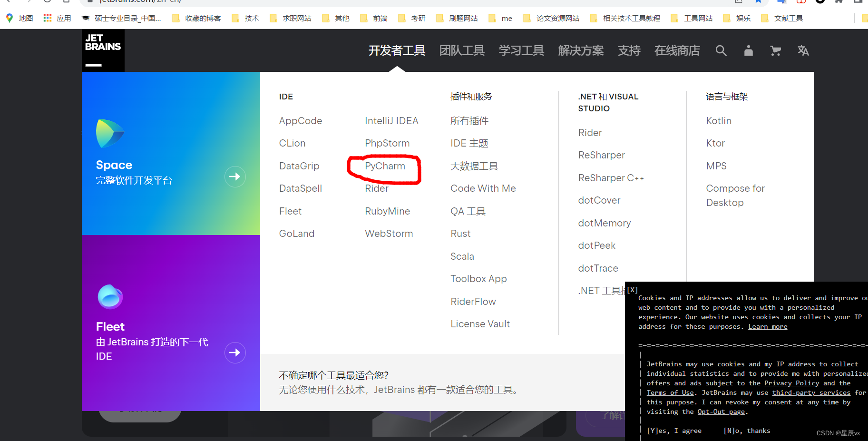
Task: Switch to the 团队工具 menu
Action: click(461, 50)
